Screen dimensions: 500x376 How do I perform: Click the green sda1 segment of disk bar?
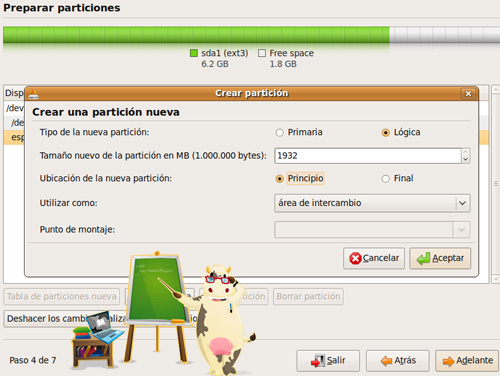click(196, 35)
